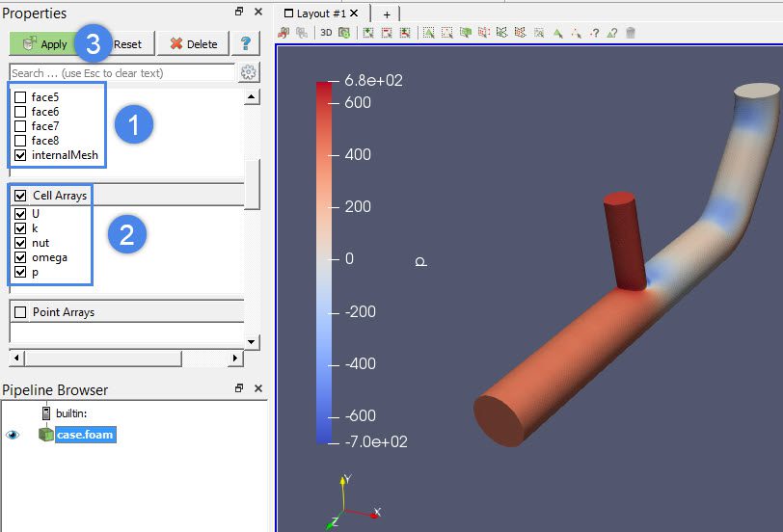Click the 3D interaction mode toggle

pos(326,33)
